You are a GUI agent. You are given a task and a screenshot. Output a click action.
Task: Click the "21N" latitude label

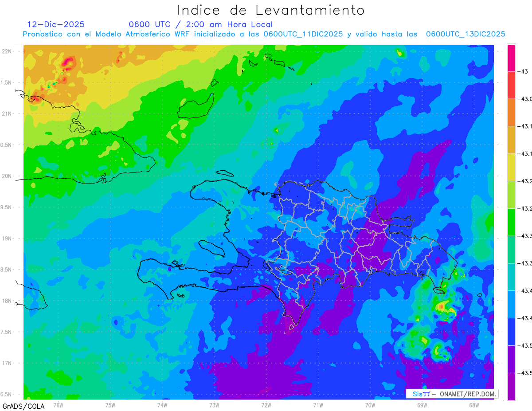coord(8,114)
